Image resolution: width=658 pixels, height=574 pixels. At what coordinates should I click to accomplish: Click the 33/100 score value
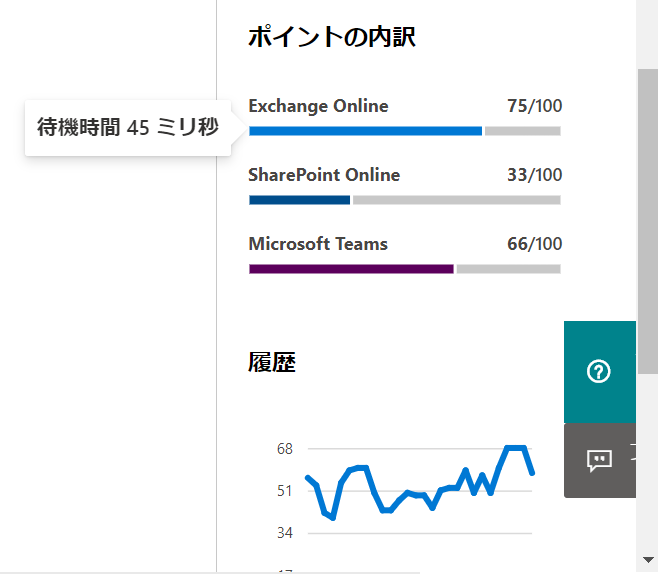click(534, 175)
